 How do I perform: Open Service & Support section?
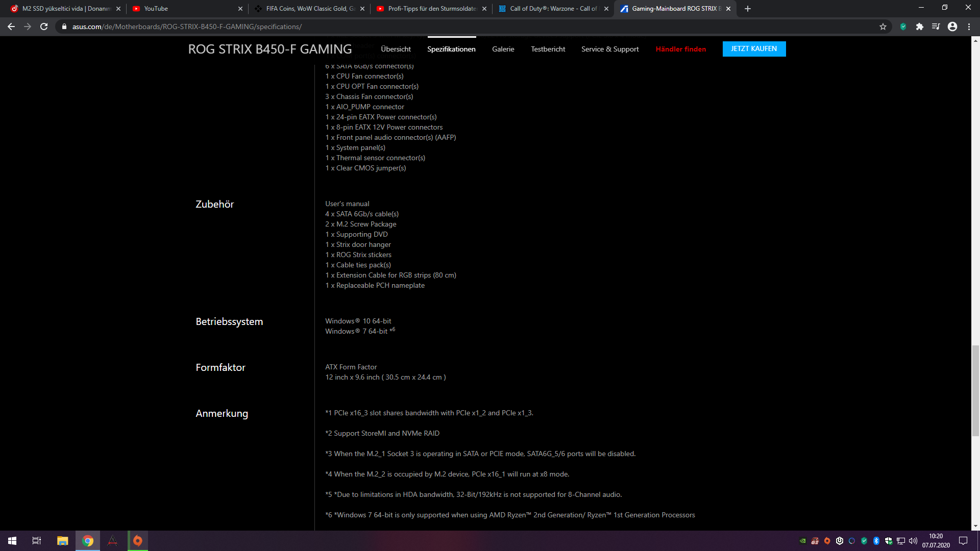610,49
